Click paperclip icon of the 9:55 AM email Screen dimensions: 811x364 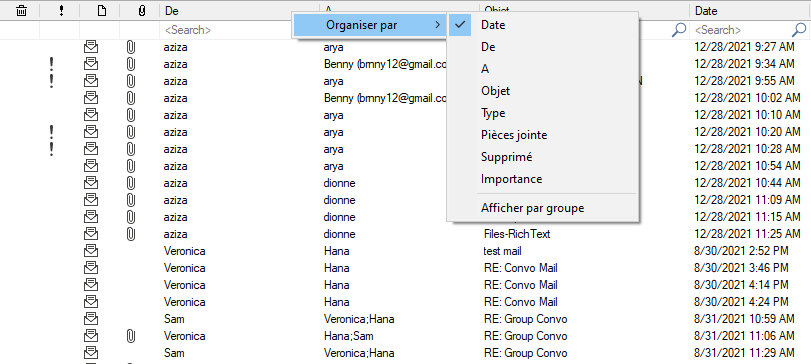click(131, 81)
